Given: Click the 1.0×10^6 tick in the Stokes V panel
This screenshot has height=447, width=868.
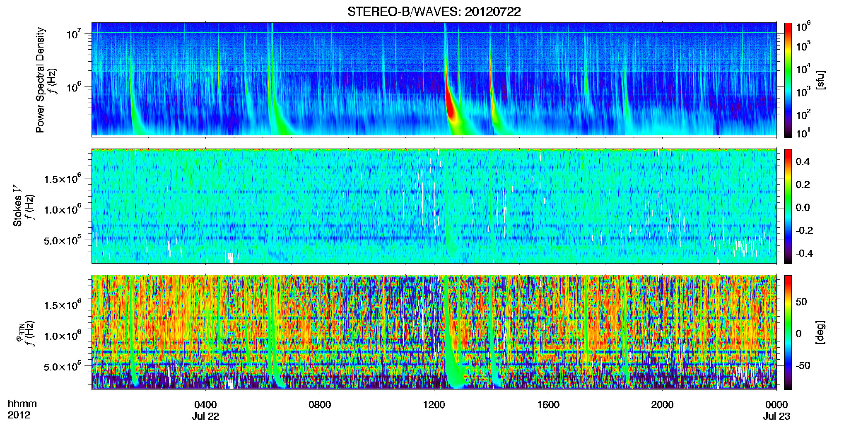Looking at the screenshot, I should [62, 209].
